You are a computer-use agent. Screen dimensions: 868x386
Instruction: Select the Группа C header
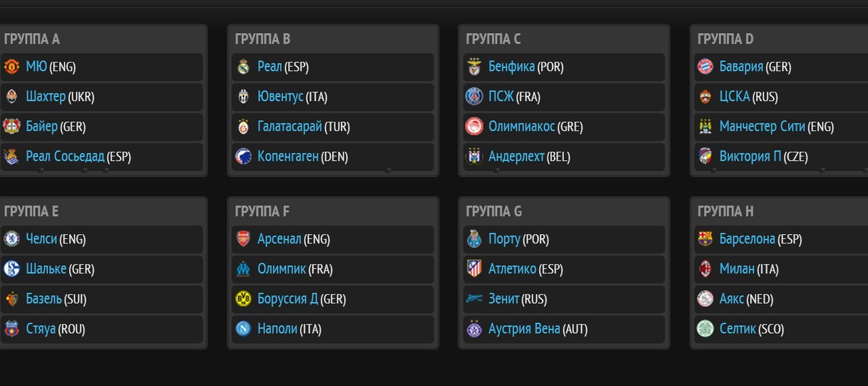493,39
